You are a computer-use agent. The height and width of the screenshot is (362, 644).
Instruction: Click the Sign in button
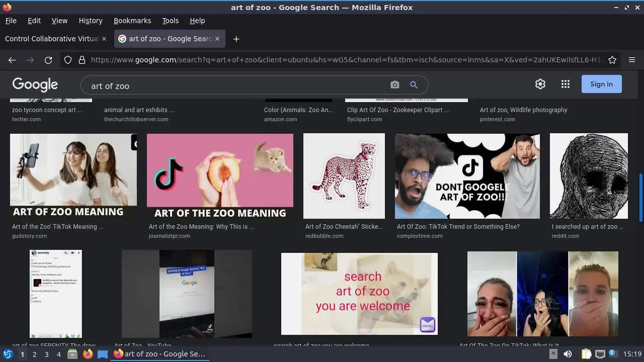click(x=602, y=84)
